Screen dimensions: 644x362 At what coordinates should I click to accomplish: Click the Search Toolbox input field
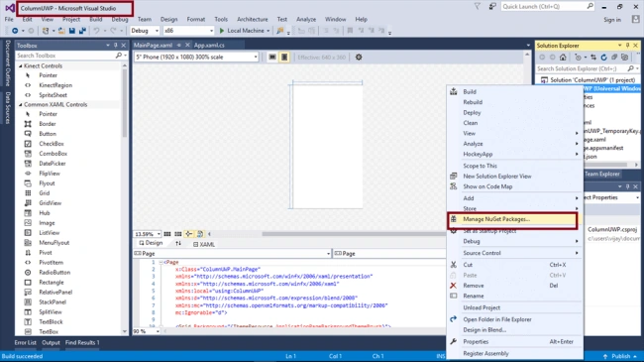click(65, 56)
